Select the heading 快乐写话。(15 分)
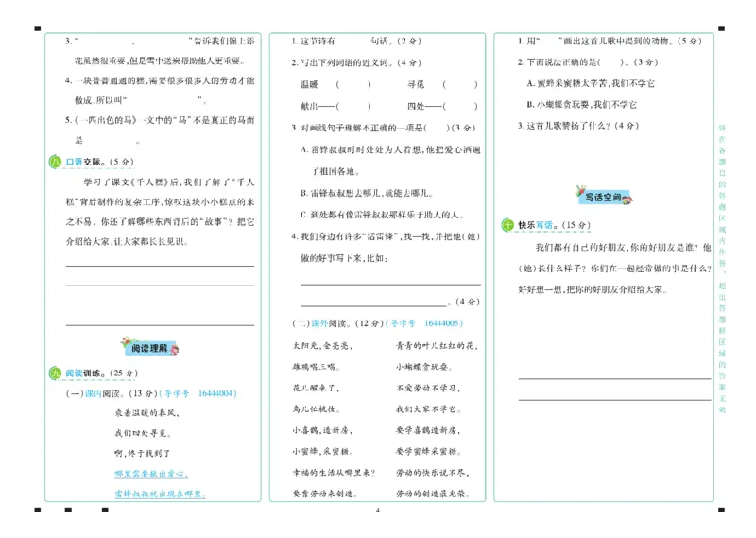756x538 pixels. tap(554, 225)
